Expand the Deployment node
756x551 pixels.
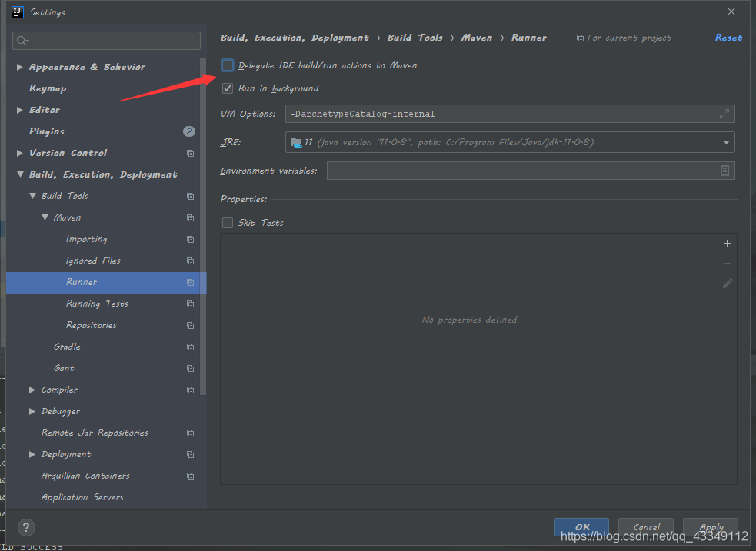tap(32, 454)
